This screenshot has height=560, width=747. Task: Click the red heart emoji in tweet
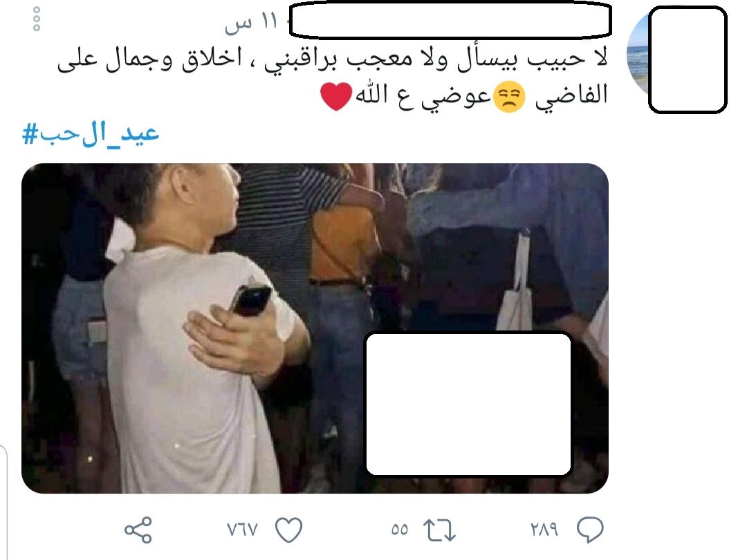336,96
